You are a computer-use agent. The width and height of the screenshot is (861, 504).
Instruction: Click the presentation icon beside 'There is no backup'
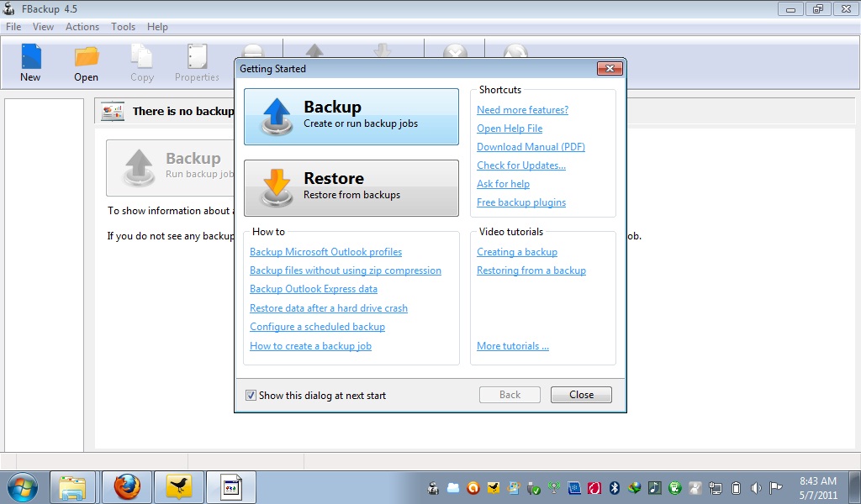(113, 112)
